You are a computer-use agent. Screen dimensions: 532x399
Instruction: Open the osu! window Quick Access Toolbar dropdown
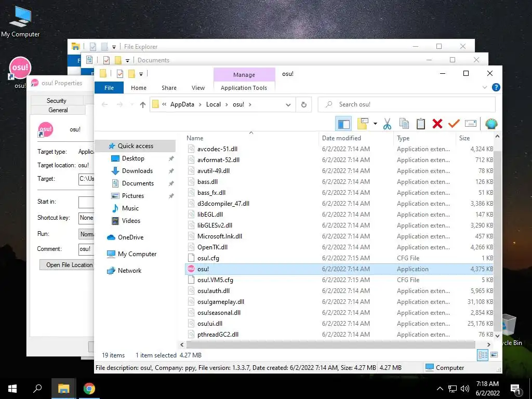click(141, 74)
